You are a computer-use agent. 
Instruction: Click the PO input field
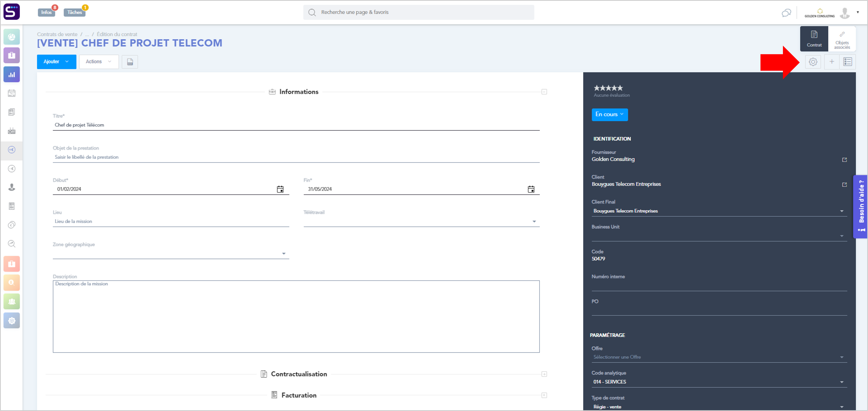pyautogui.click(x=719, y=310)
